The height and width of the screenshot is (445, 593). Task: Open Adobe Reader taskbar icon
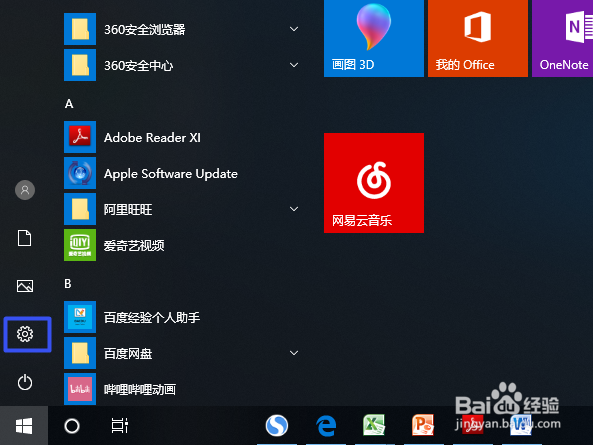pos(473,425)
